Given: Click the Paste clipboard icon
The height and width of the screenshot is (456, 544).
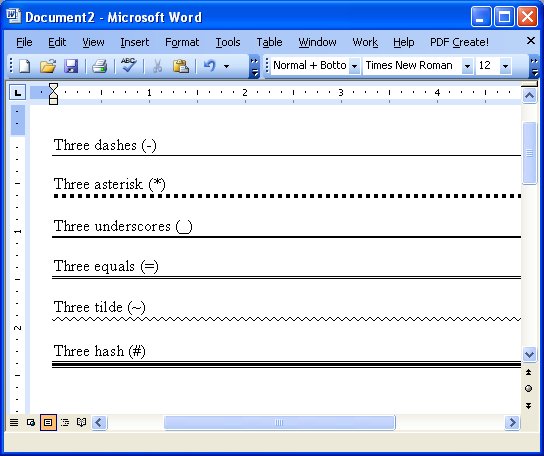Looking at the screenshot, I should 181,66.
